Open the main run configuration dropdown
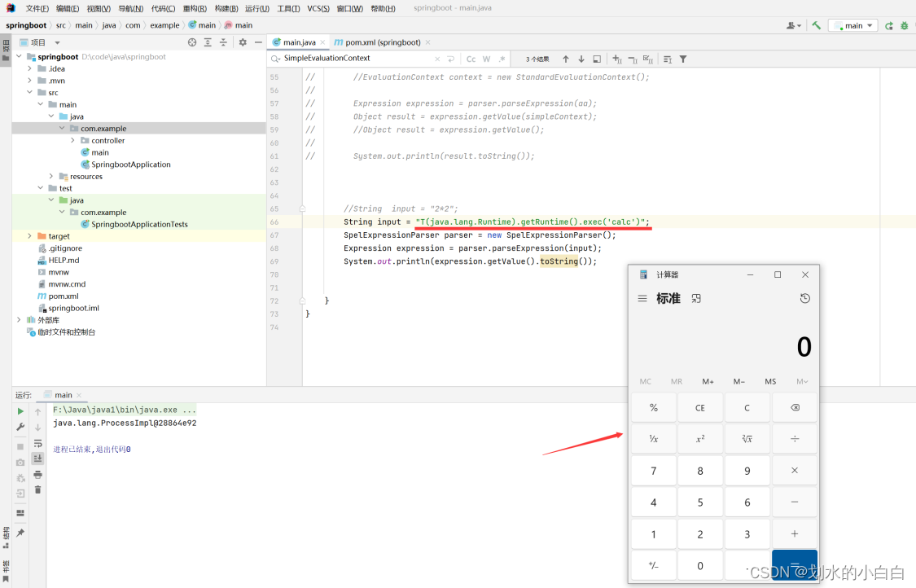This screenshot has width=916, height=588. 853,26
